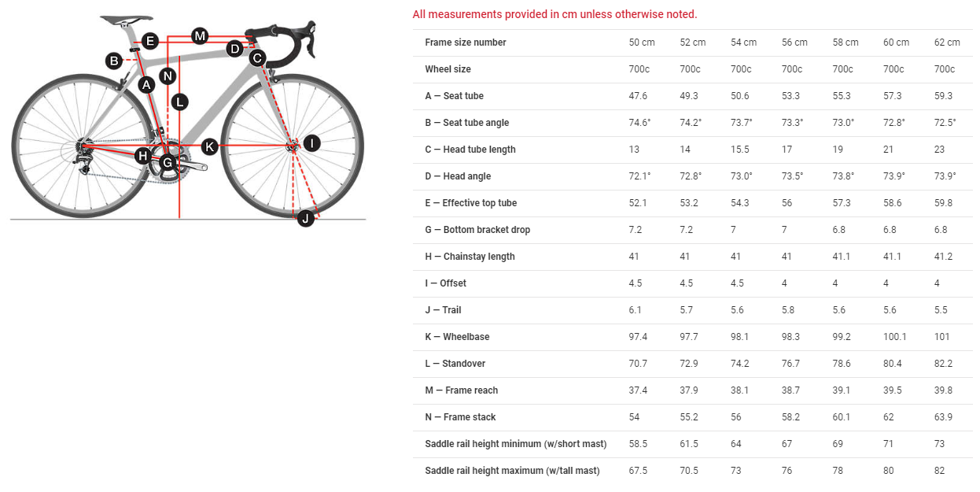Screen dimensions: 980x492
Task: Select the H chainstay marker on diagram
Action: pyautogui.click(x=142, y=156)
